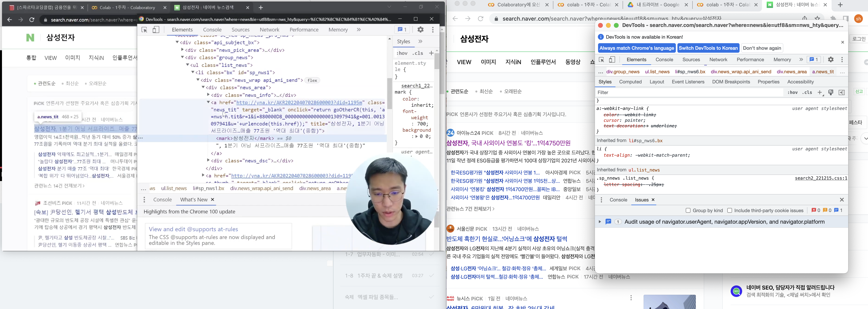Enable Group by kind checkbox

[688, 211]
